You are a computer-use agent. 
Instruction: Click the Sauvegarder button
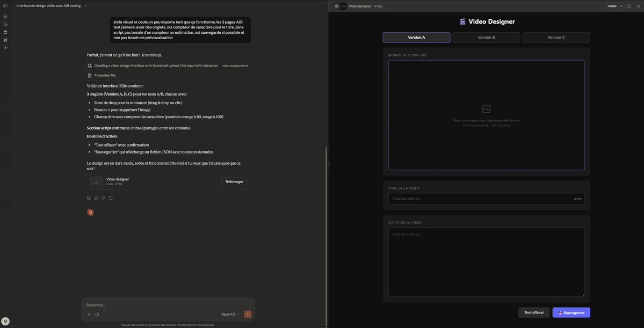pos(571,312)
